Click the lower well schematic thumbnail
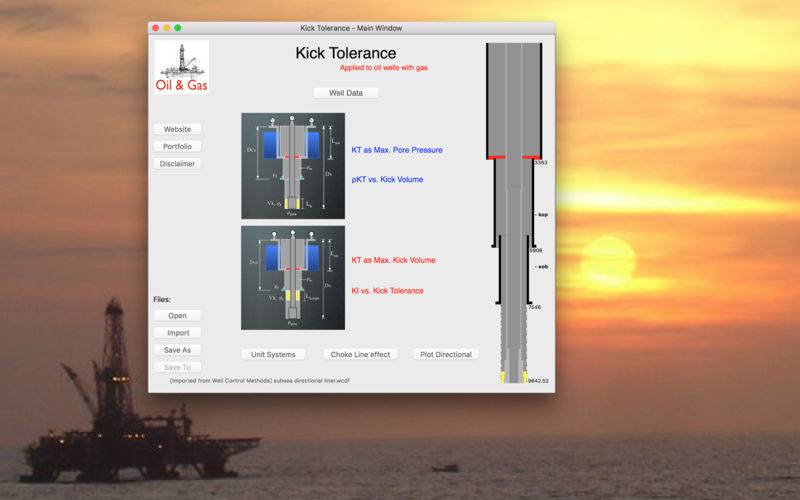The width and height of the screenshot is (800, 500). 293,278
